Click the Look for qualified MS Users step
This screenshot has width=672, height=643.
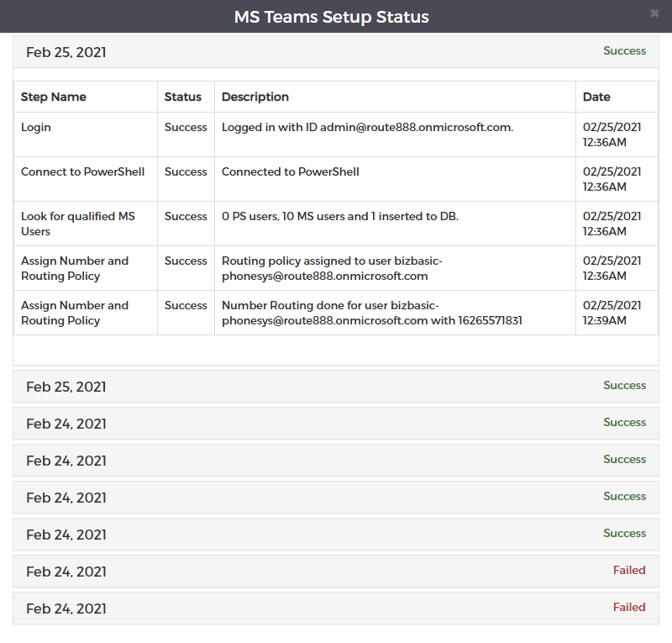coord(78,224)
